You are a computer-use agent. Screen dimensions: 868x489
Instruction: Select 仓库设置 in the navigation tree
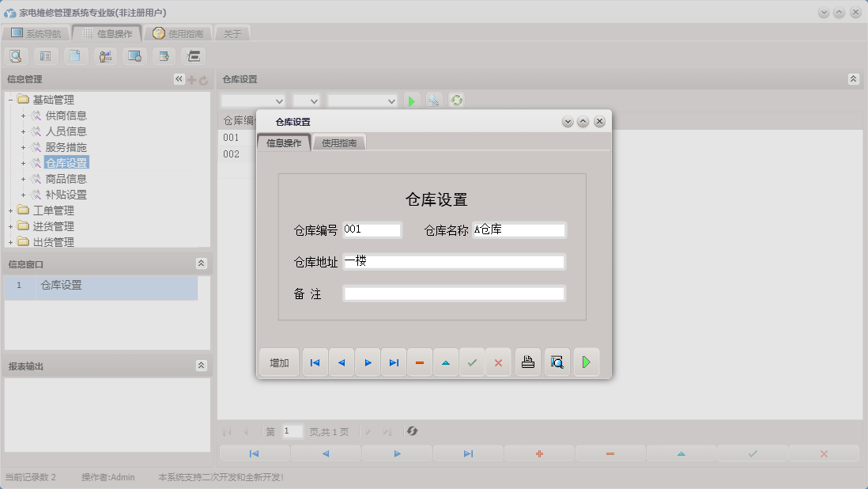click(67, 163)
